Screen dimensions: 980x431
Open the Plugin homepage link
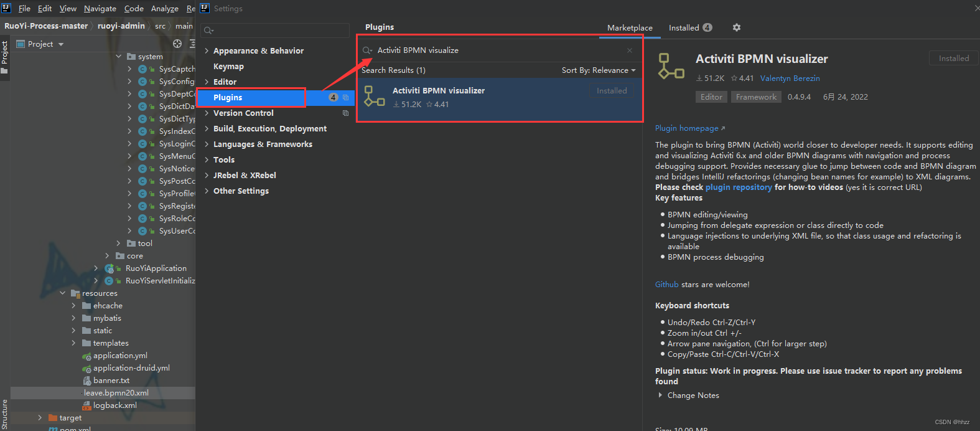[x=690, y=128]
